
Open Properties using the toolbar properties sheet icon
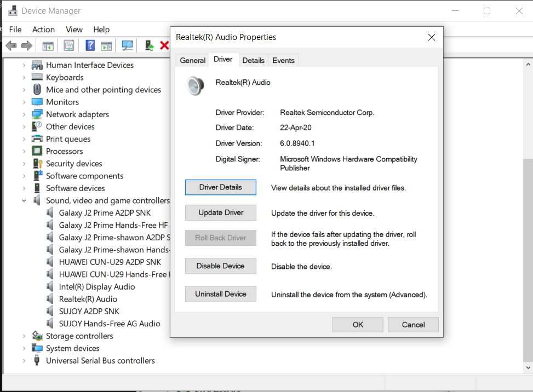click(68, 45)
